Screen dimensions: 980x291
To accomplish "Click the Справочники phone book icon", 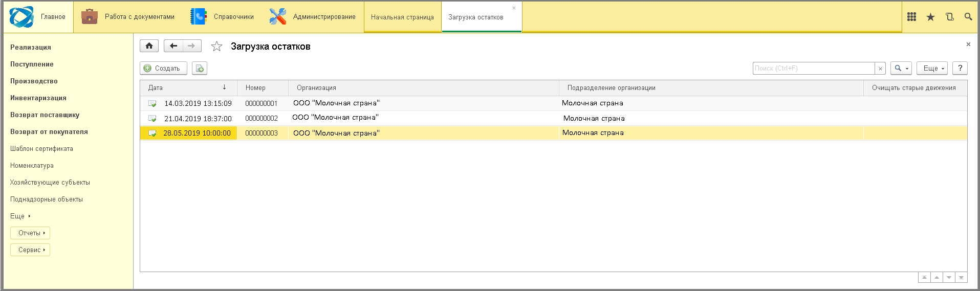I will 199,16.
